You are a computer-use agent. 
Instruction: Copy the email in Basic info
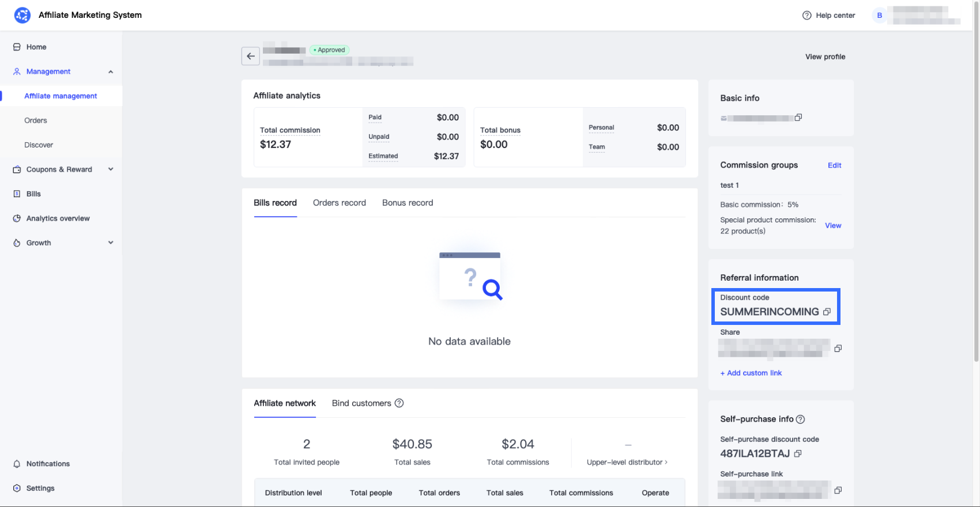(x=798, y=118)
